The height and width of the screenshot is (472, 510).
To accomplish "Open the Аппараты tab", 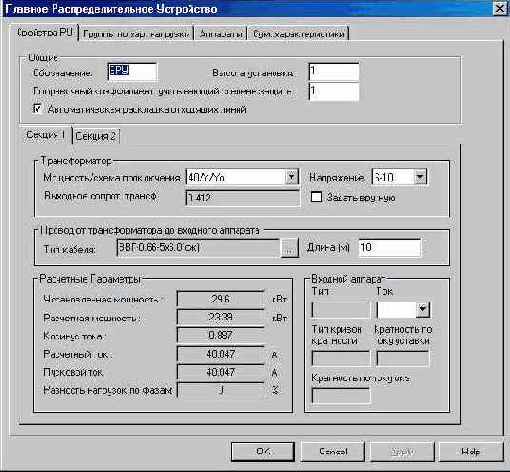I will tap(220, 34).
